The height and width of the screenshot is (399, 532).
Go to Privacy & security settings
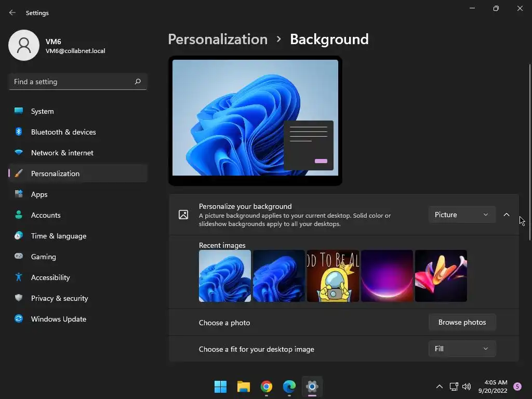78,298
